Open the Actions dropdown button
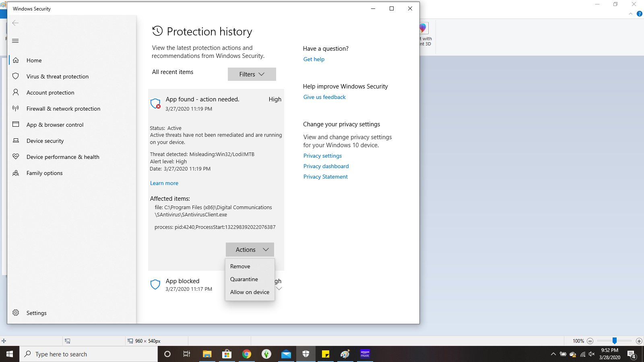The height and width of the screenshot is (362, 644). point(250,249)
